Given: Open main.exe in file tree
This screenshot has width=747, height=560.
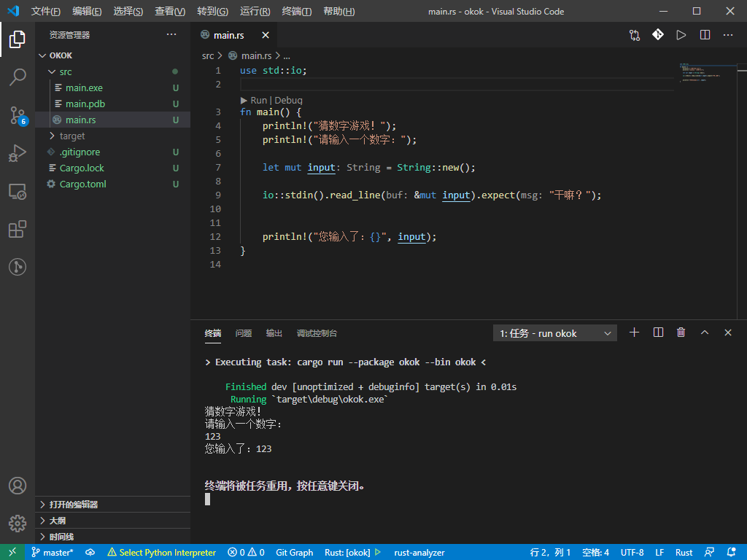Looking at the screenshot, I should 113,87.
